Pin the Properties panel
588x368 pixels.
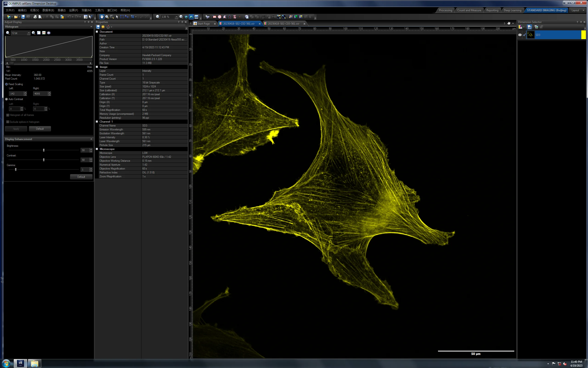click(182, 22)
